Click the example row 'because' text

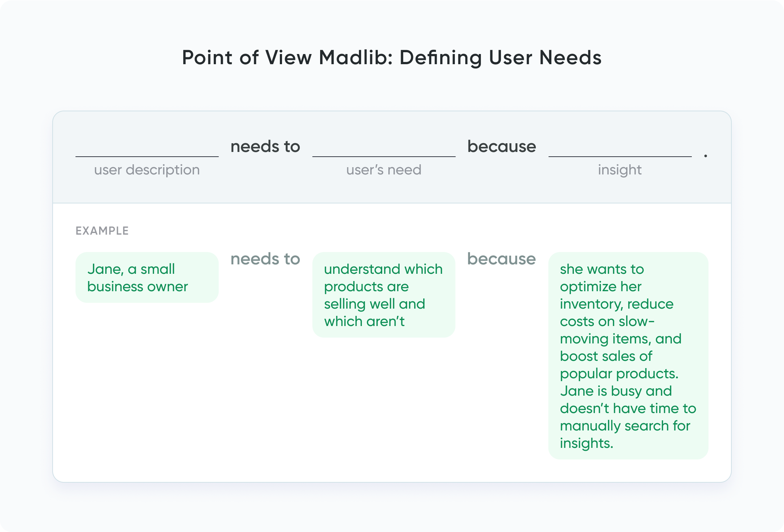[x=502, y=259]
